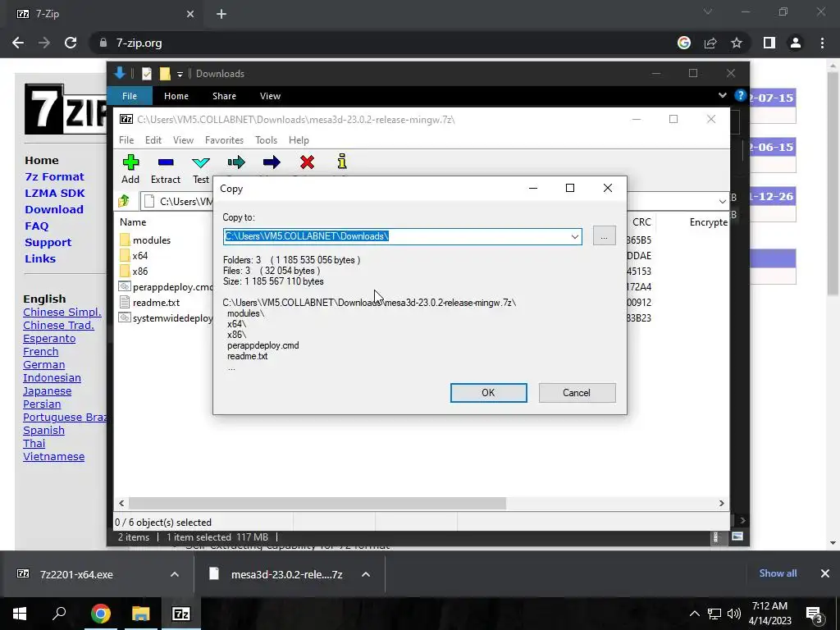840x630 pixels.
Task: Open volume control in system tray
Action: (x=734, y=614)
